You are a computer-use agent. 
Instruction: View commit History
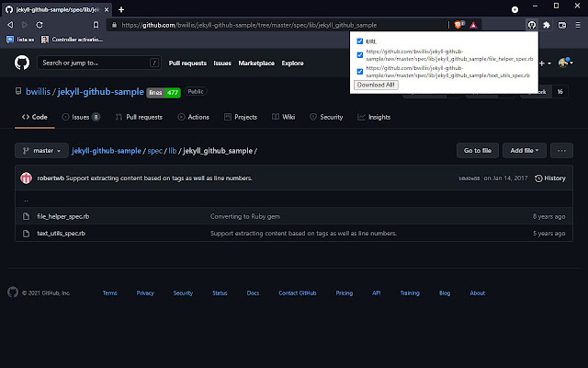[x=549, y=178]
